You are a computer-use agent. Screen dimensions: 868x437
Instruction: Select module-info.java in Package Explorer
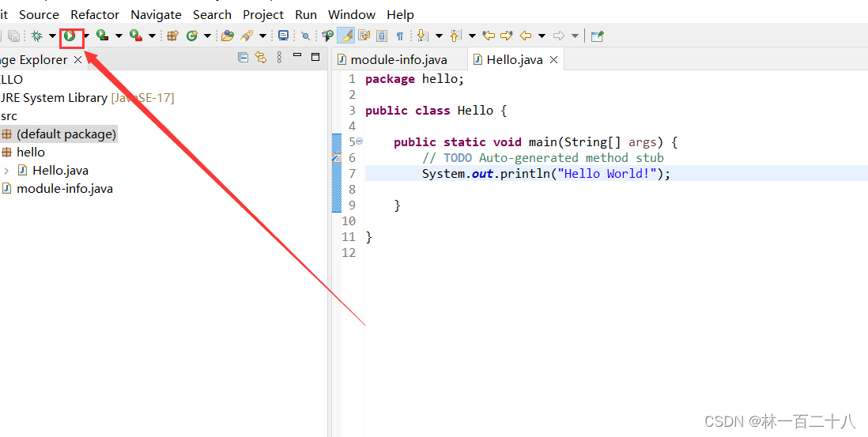point(58,189)
